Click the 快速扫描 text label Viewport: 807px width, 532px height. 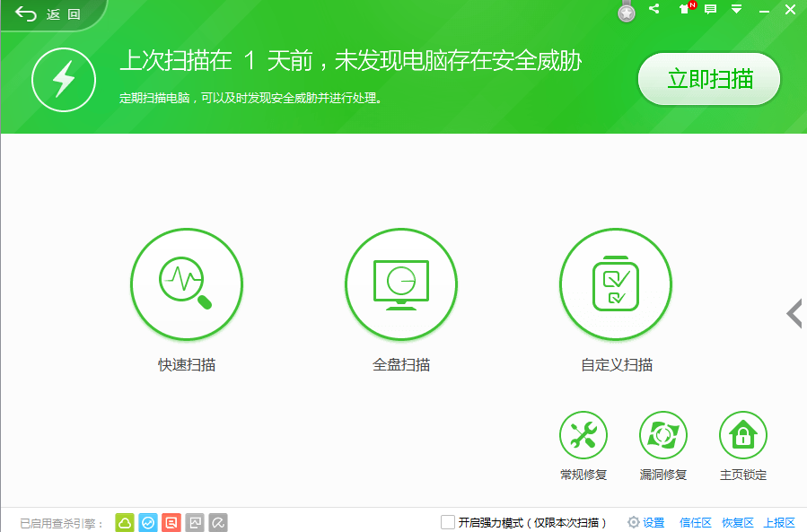point(187,365)
